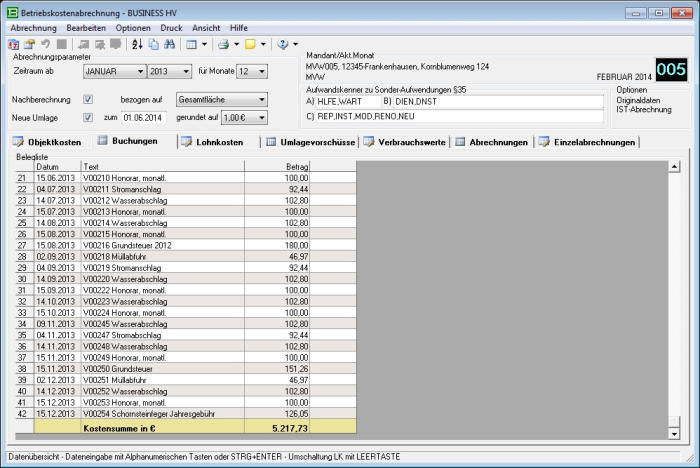The height and width of the screenshot is (468, 700).
Task: Click the copy documents toolbar icon
Action: click(153, 44)
